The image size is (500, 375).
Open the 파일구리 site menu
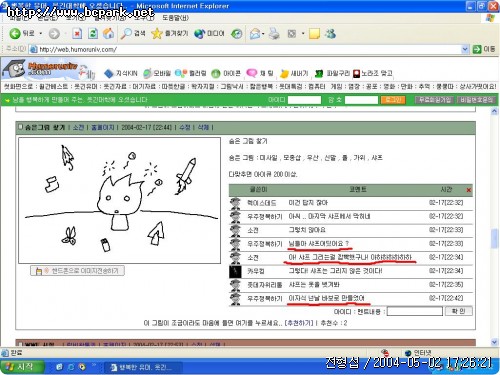pos(333,73)
